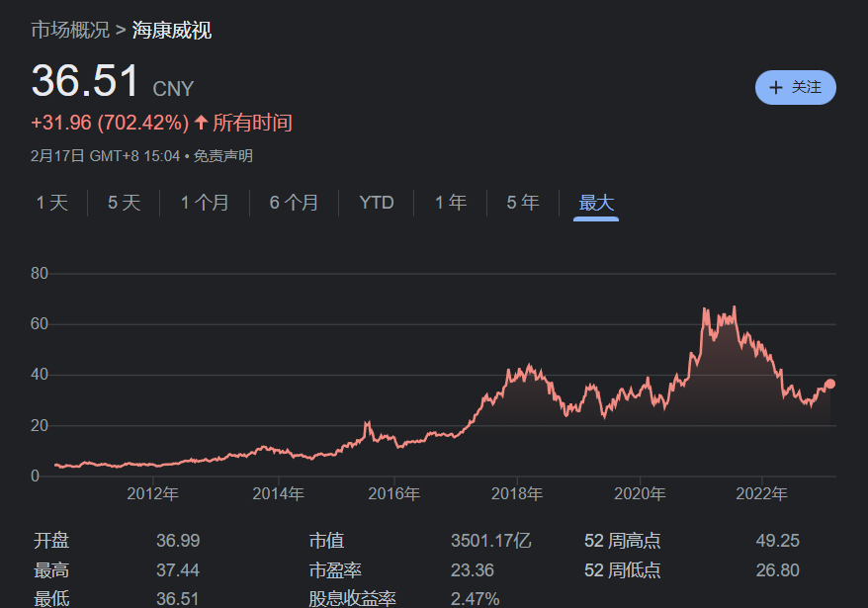The width and height of the screenshot is (868, 608).
Task: Click the 36.51 current stock price
Action: (x=85, y=81)
